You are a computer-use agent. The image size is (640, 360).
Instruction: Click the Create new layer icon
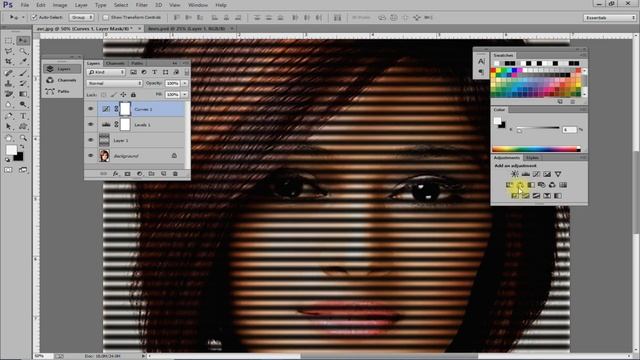coord(163,174)
